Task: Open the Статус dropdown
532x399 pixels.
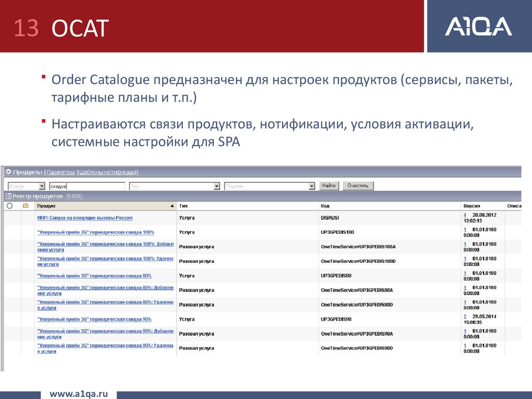Action: pos(42,186)
